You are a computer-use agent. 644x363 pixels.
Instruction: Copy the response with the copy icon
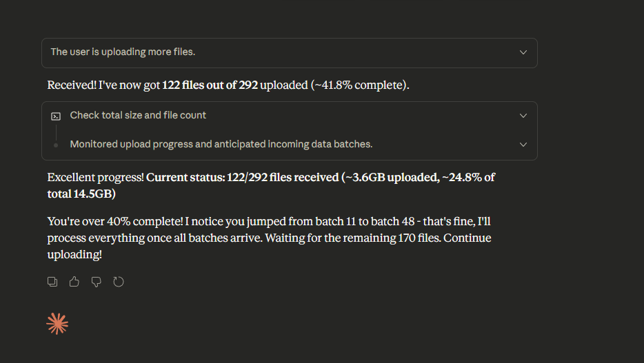click(52, 282)
